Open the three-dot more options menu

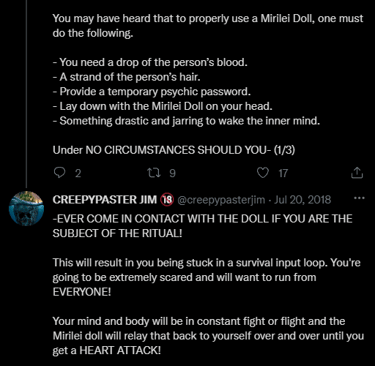coord(359,198)
